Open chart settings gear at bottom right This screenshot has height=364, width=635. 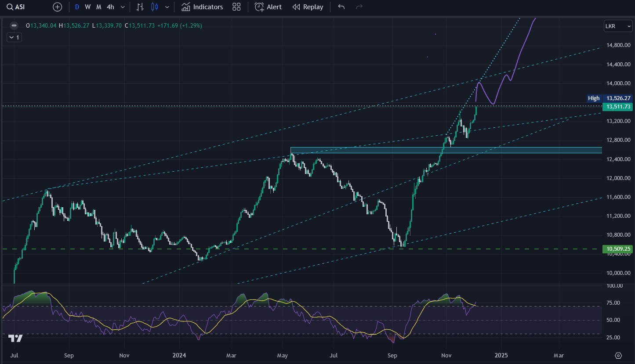(619, 355)
